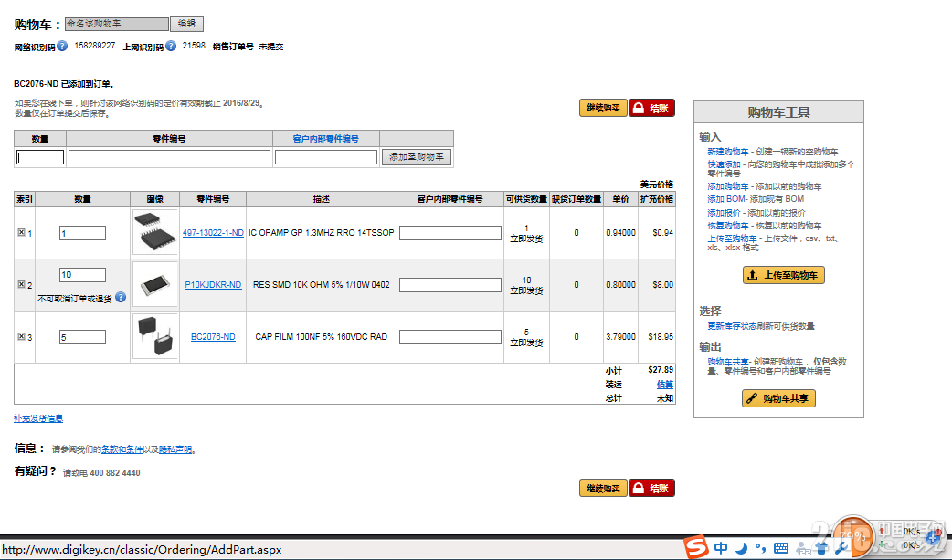The width and height of the screenshot is (952, 560).
Task: Open the 10K resistor product image
Action: pos(154,284)
